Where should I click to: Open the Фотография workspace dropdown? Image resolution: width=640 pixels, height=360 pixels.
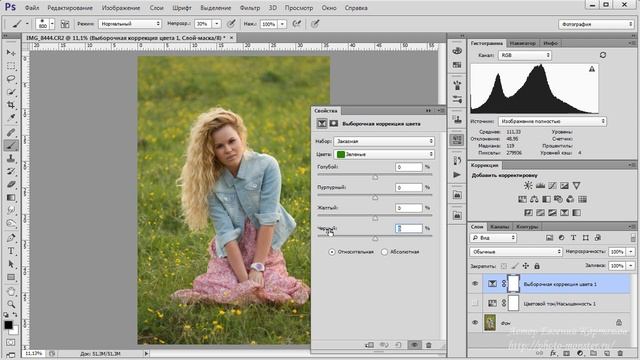tap(596, 24)
